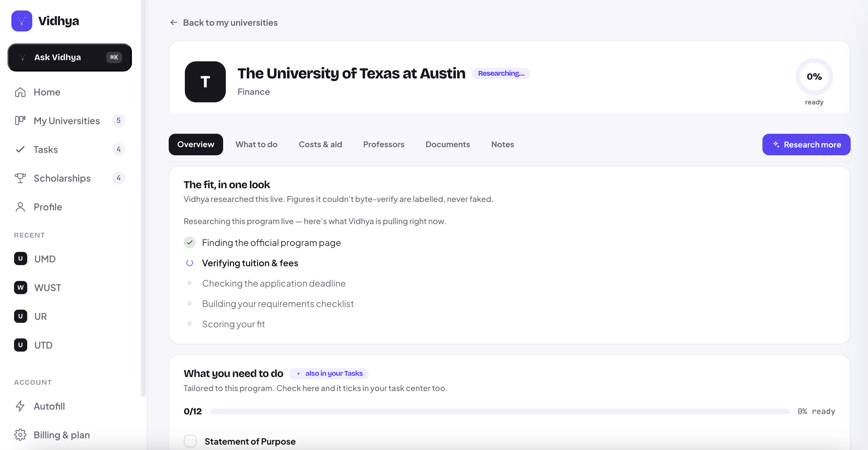The image size is (868, 450).
Task: Select the Notes tab
Action: coord(503,145)
